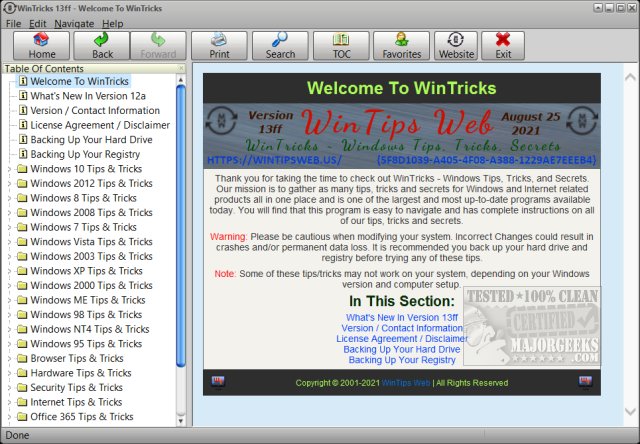
Task: Select Windows 98 Tips & Tricks tree entry
Action: 86,315
